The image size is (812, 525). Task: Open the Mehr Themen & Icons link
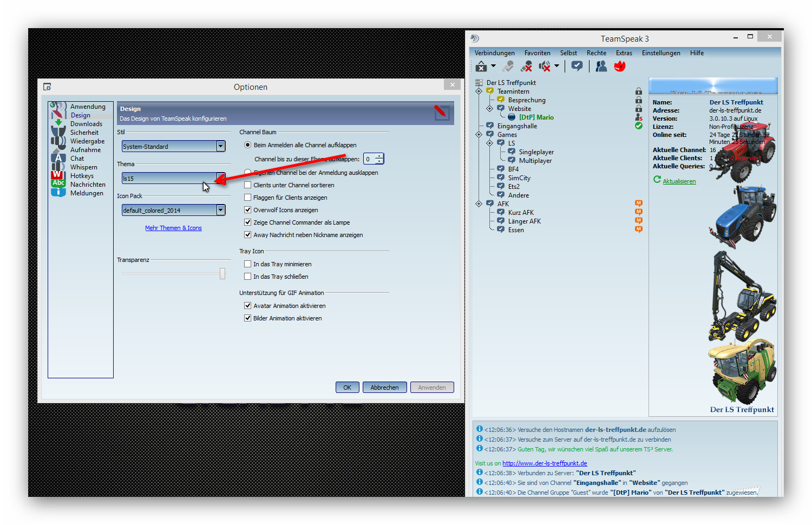173,228
